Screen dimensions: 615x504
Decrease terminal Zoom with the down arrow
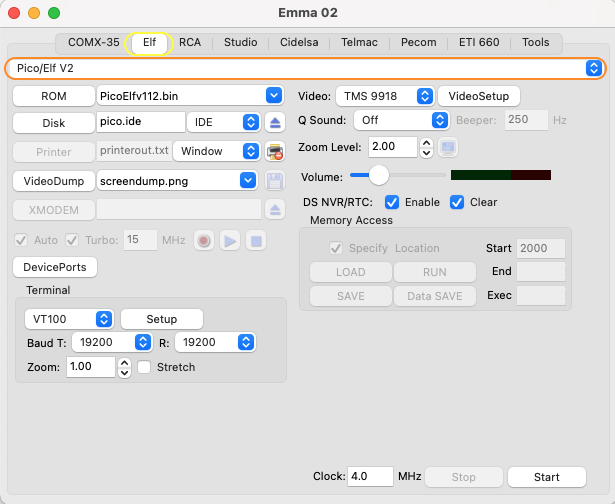[x=124, y=373]
